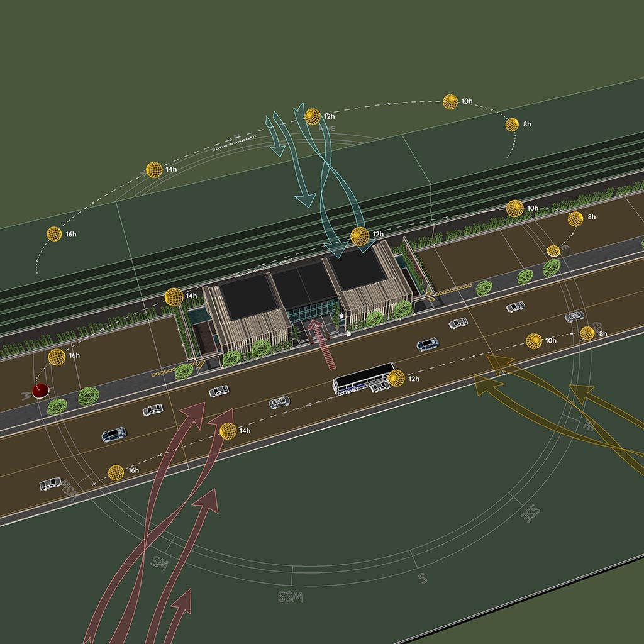This screenshot has height=644, width=644.
Task: Pick the June sunpath 8h sun marker
Action: pyautogui.click(x=512, y=125)
